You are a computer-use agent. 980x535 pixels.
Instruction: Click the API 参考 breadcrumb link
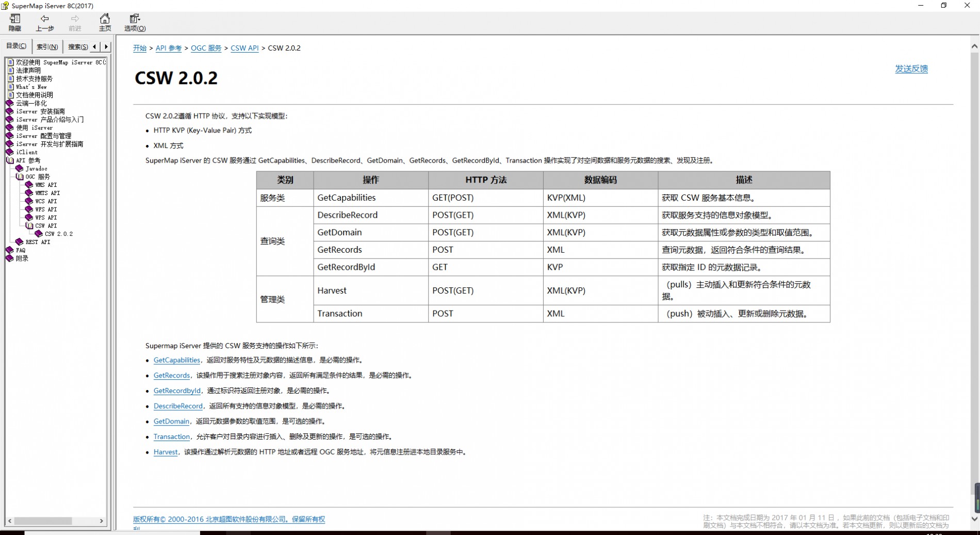pyautogui.click(x=169, y=48)
